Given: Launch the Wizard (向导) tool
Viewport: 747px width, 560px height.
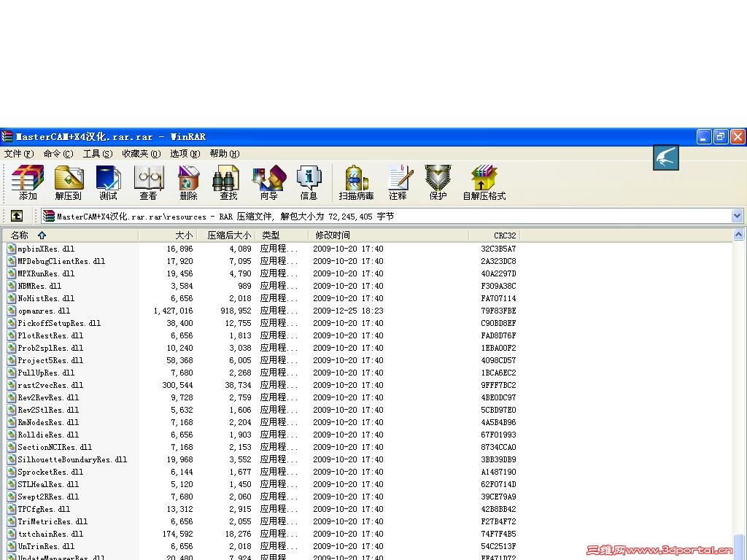Looking at the screenshot, I should tap(268, 182).
